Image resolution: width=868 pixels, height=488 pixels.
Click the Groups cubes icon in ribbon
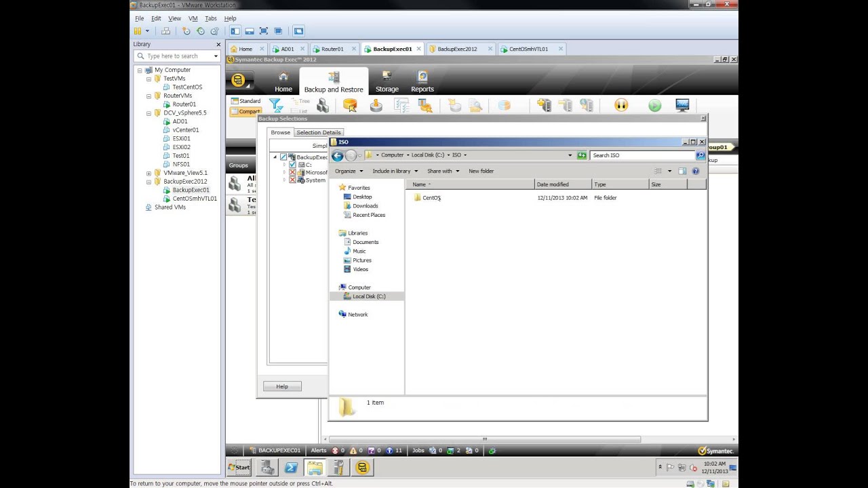click(323, 105)
